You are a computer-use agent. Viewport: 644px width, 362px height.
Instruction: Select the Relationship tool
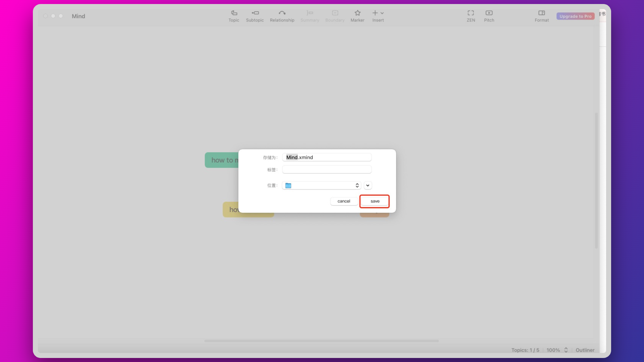coord(282,16)
